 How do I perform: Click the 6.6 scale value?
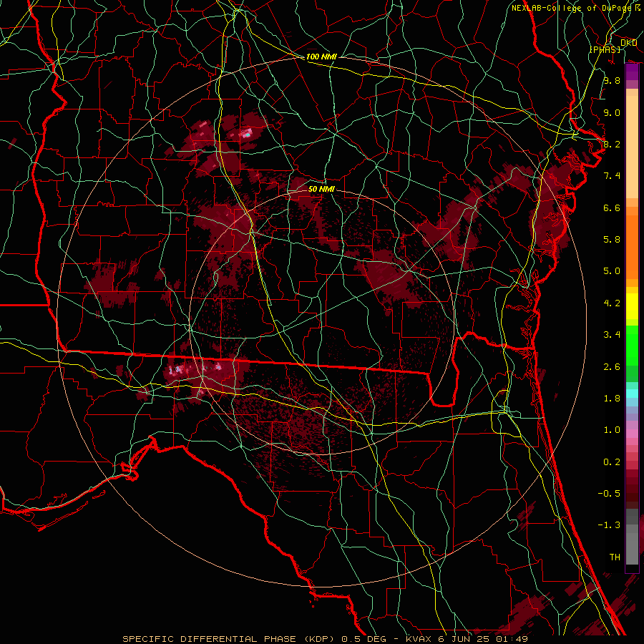[x=612, y=208]
